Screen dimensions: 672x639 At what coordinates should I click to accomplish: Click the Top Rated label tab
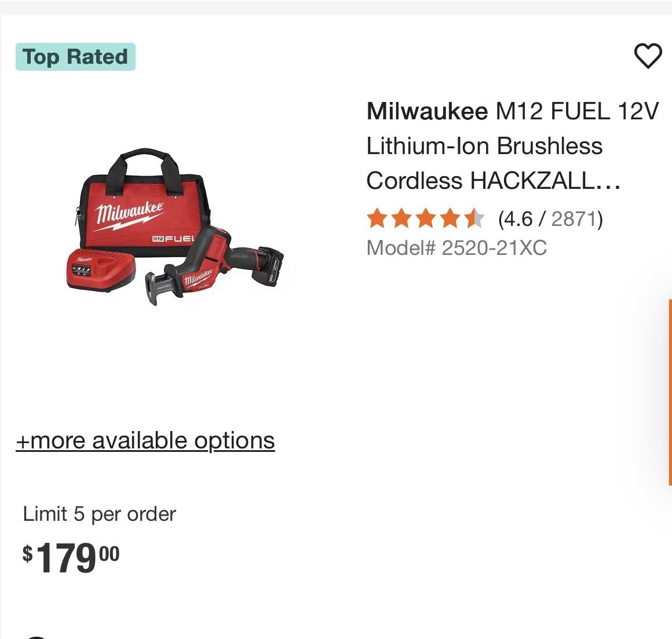(x=75, y=56)
